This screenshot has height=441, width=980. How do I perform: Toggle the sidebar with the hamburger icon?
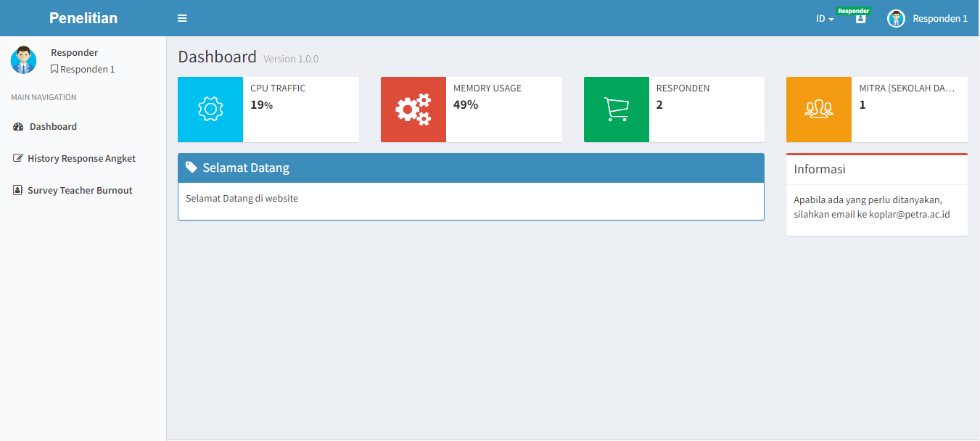182,18
